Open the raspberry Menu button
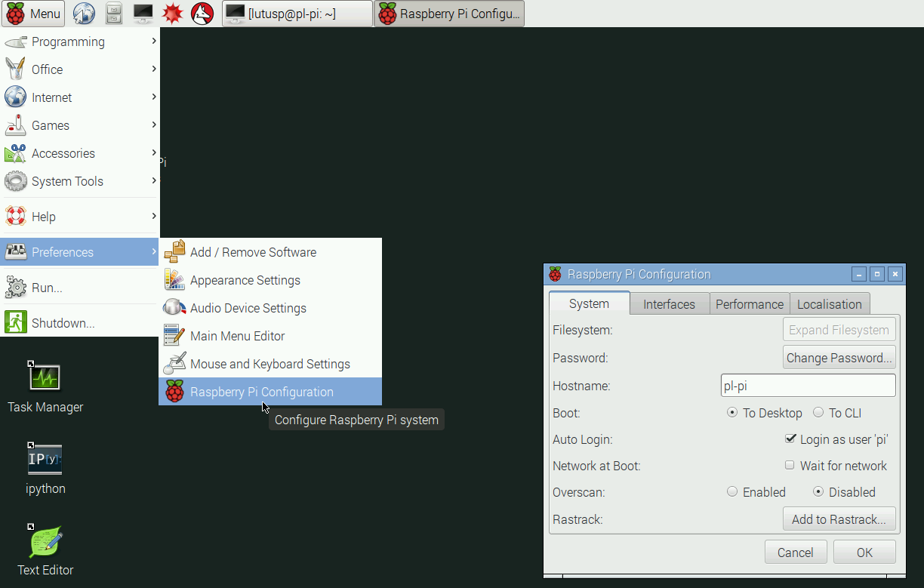The width and height of the screenshot is (924, 588). 33,14
